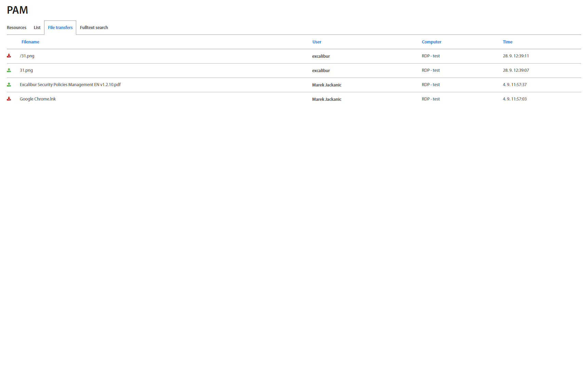Image resolution: width=588 pixels, height=369 pixels.
Task: Sort transfers by User column header
Action: click(x=317, y=42)
